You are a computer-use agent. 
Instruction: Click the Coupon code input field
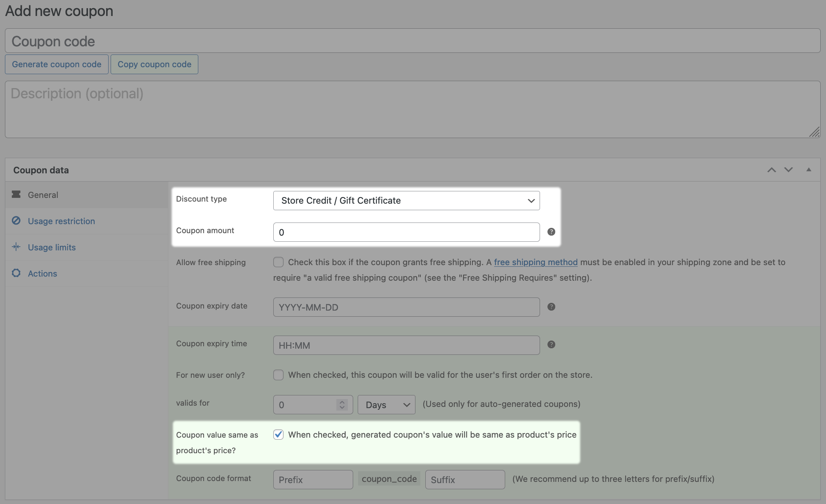(x=410, y=41)
